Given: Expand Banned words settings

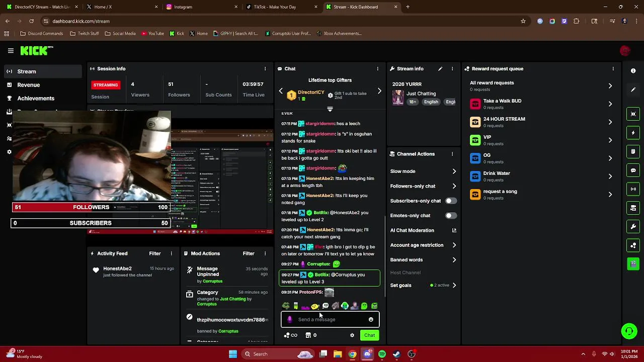Looking at the screenshot, I should (454, 260).
